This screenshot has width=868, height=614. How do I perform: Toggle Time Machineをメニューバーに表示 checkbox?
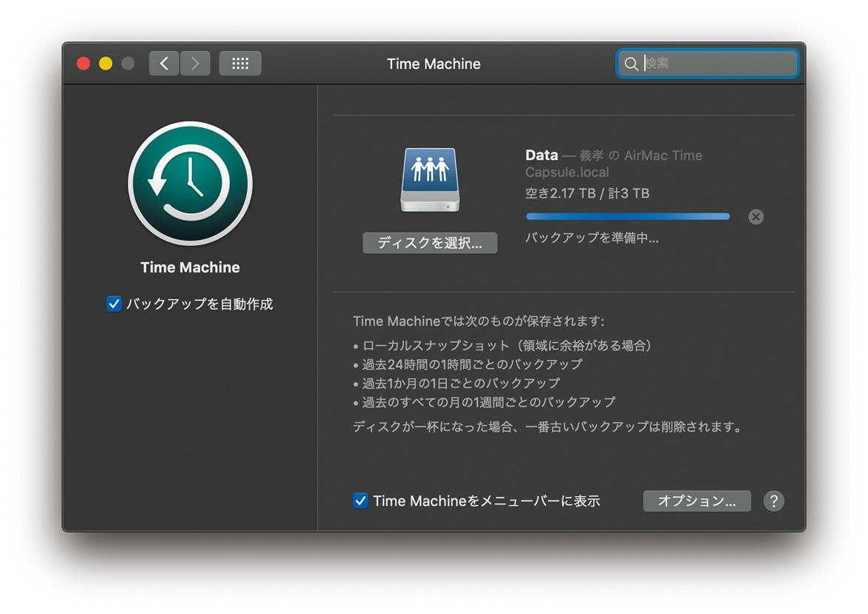click(x=361, y=501)
